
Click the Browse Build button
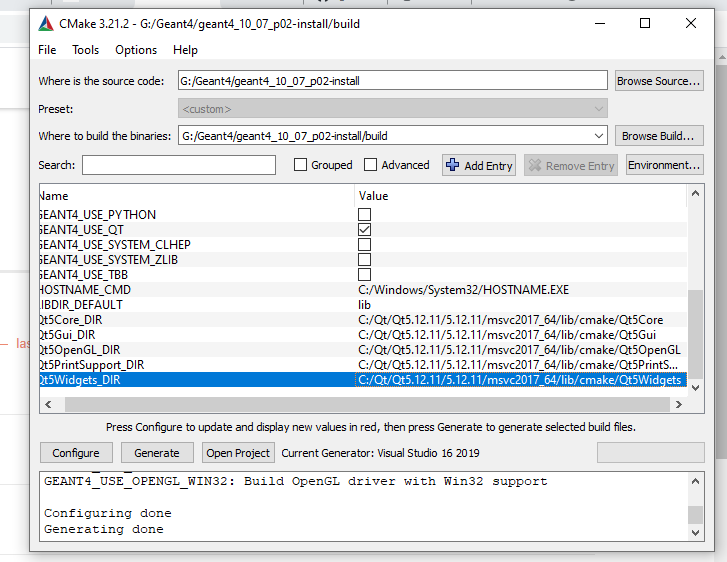[x=659, y=136]
